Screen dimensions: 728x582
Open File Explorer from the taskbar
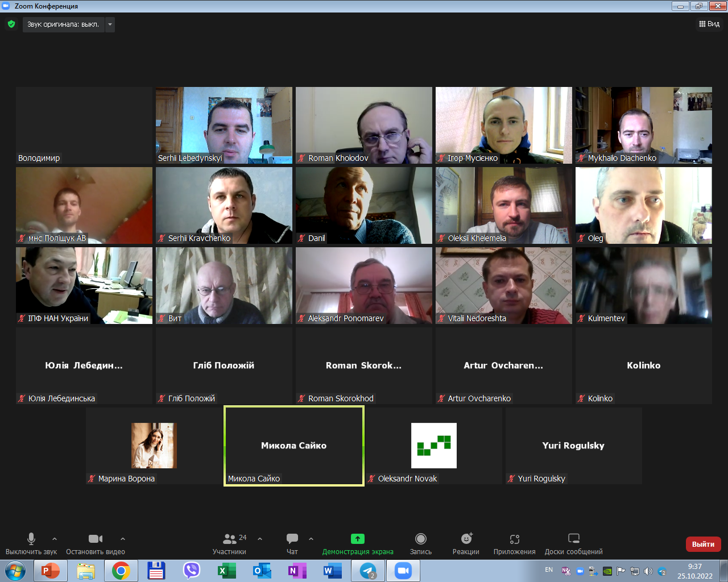pyautogui.click(x=86, y=571)
